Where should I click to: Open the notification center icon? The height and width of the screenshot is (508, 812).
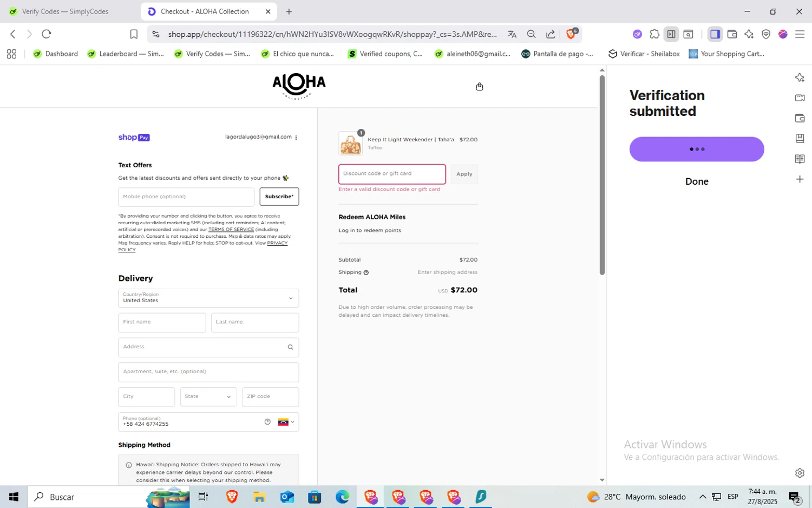point(795,497)
